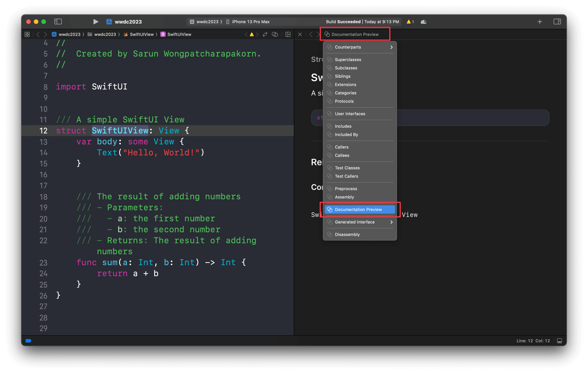Click the blue filter tag in status bar
Viewport: 588px width, 374px height.
pos(28,341)
